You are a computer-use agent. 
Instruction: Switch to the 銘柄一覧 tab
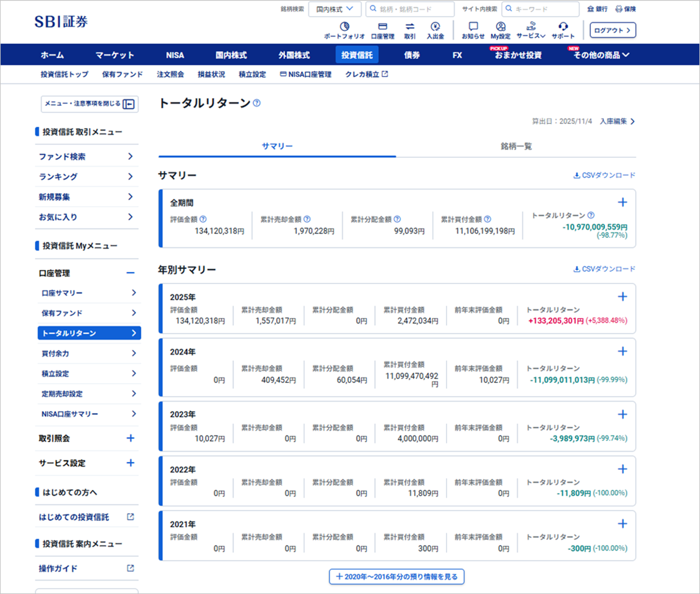516,147
